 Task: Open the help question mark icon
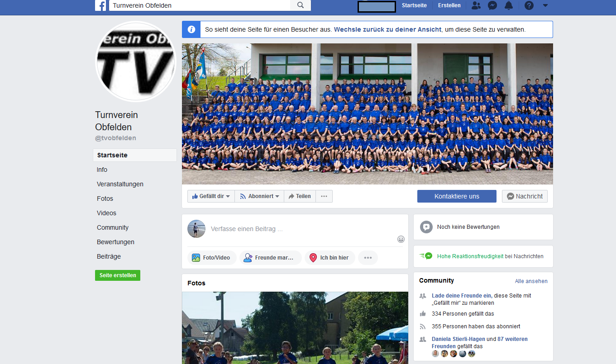coord(529,5)
